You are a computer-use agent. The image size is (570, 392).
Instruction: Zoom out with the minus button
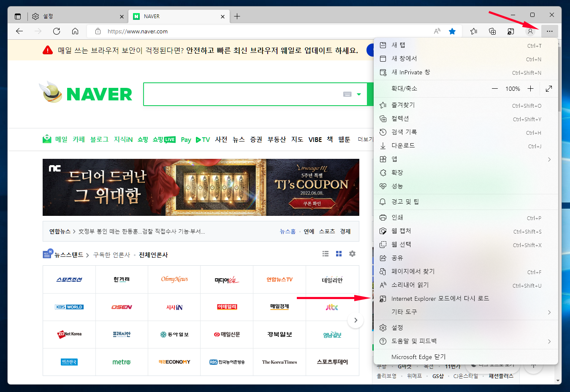tap(495, 89)
